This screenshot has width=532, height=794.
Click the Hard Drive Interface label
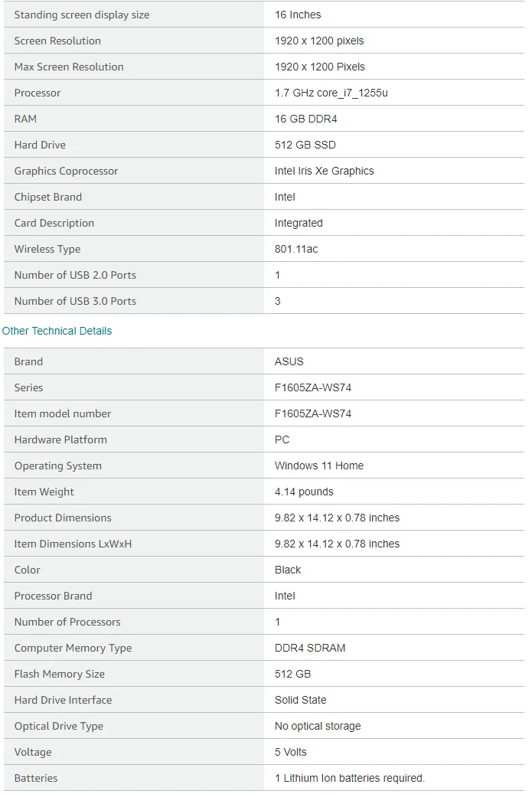click(63, 700)
